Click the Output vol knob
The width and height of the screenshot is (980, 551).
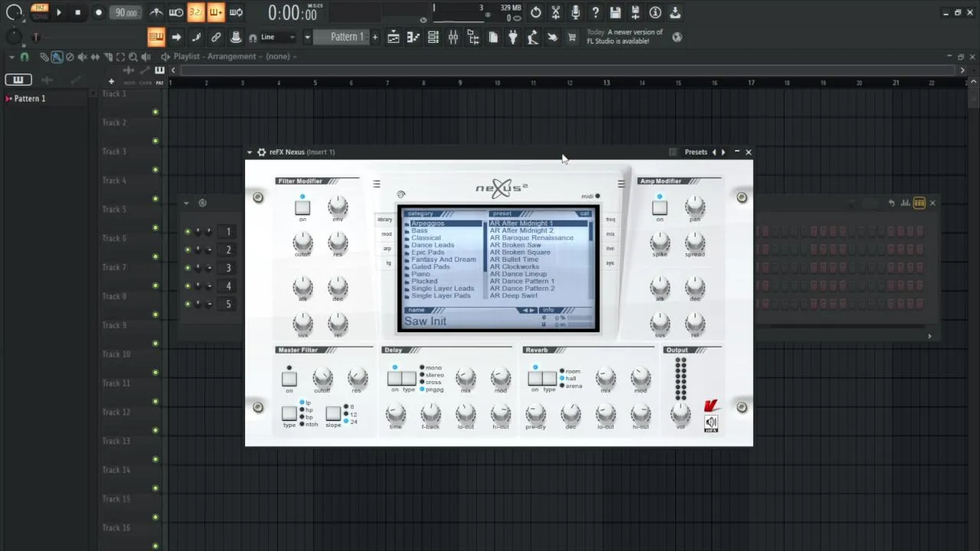point(681,414)
